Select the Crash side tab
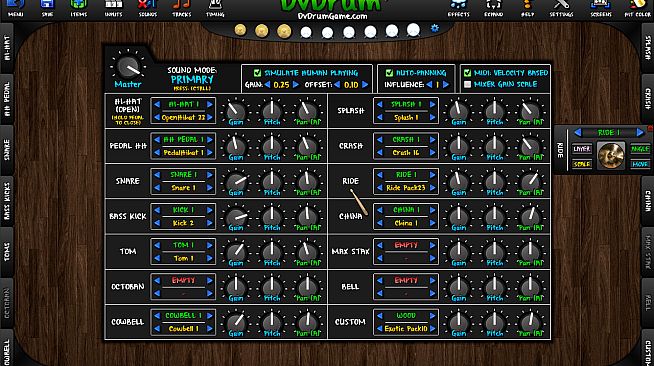654x366 pixels. [x=648, y=99]
